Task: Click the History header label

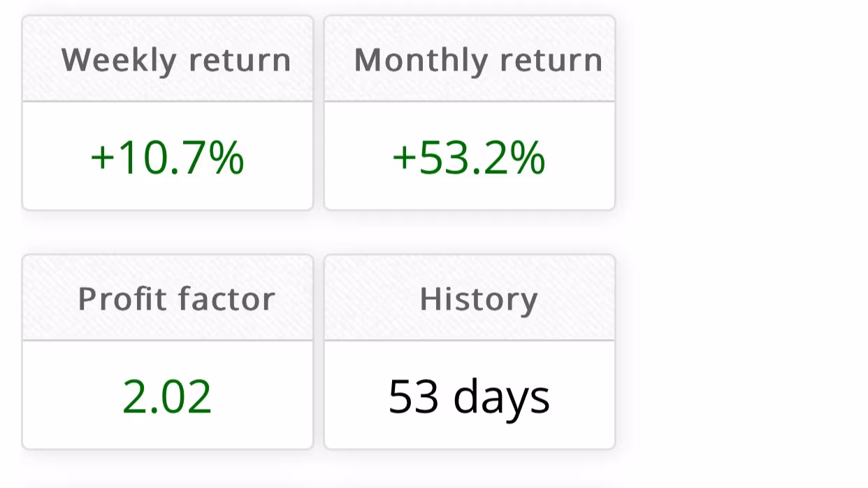Action: pos(479,299)
